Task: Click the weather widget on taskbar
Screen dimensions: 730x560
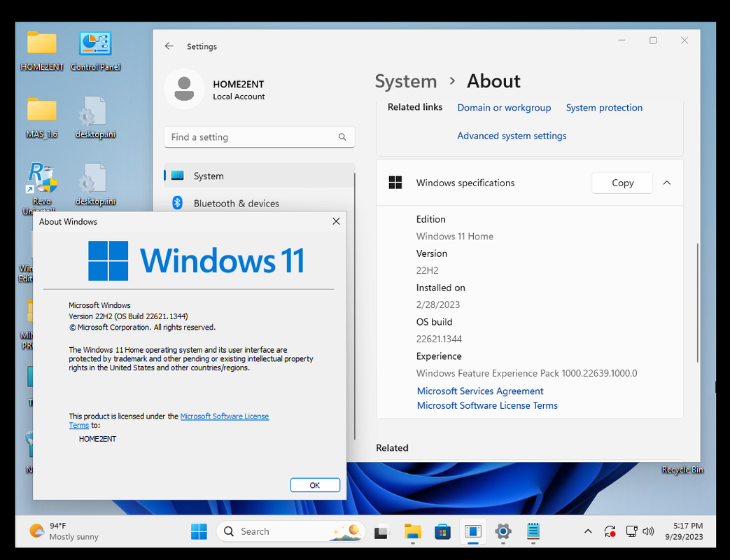Action: pyautogui.click(x=64, y=531)
